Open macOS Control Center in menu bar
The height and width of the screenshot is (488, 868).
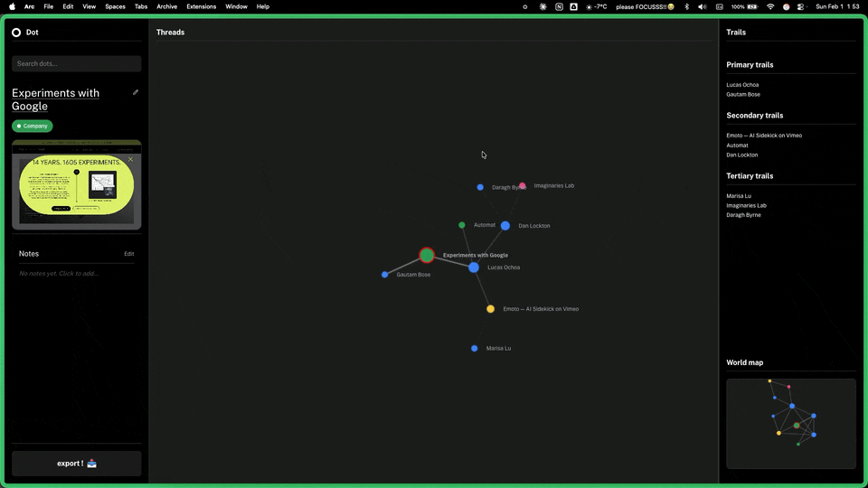801,6
